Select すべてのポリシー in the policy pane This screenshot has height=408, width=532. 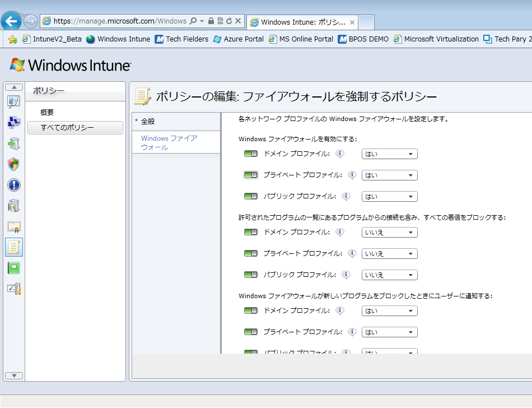coord(76,128)
